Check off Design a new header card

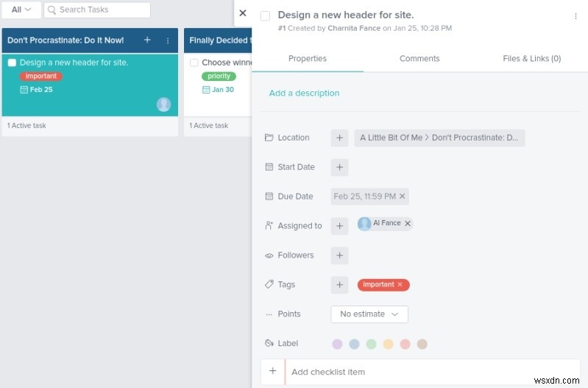tap(12, 63)
